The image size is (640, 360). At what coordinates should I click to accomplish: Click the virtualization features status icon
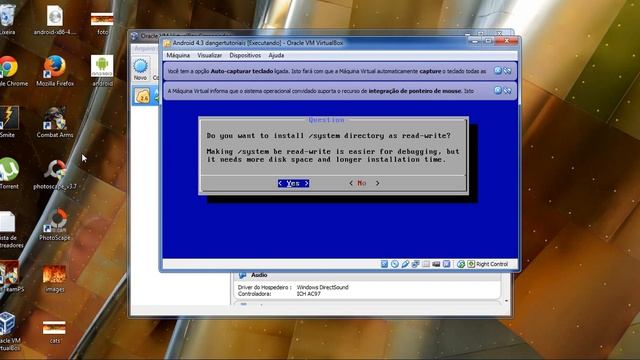(447, 264)
